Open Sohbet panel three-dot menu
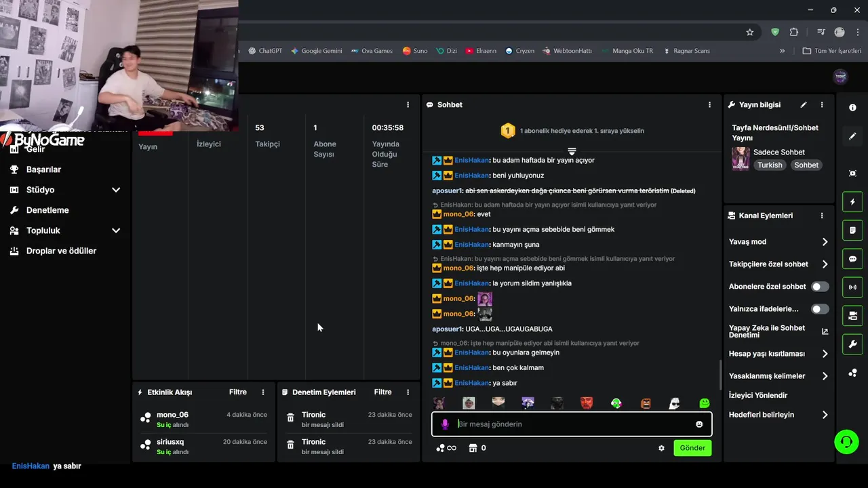 click(x=710, y=105)
